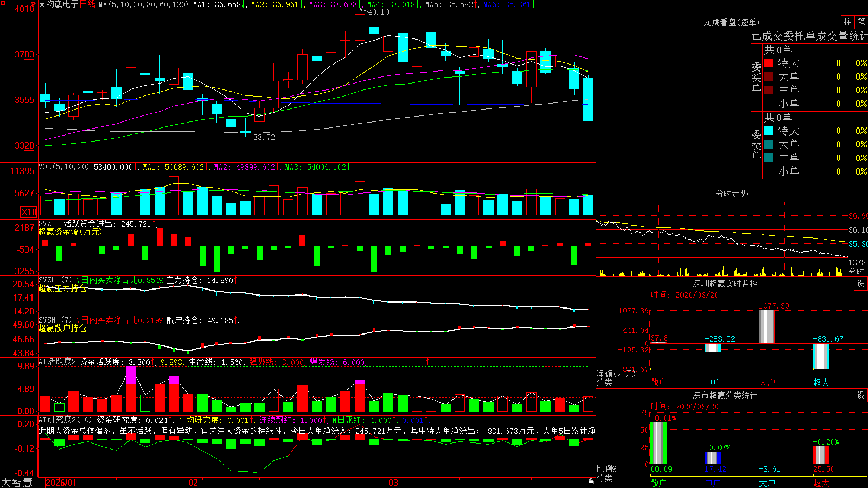Click the -283.52 中户 bar in monitor chart

pos(712,348)
